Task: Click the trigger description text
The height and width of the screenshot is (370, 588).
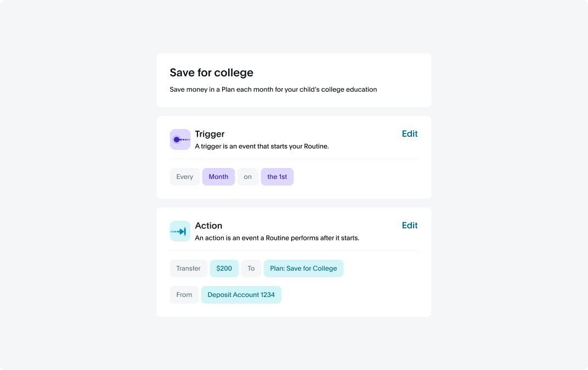Action: pos(262,147)
